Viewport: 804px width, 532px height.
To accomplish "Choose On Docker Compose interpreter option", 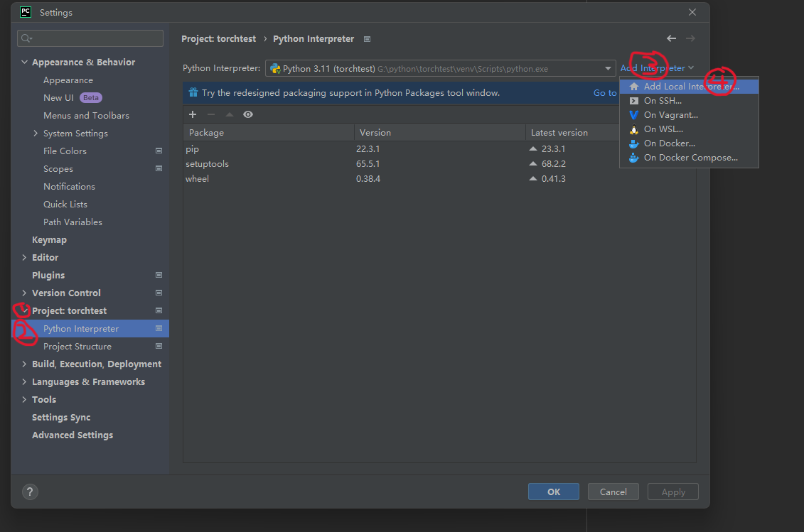I will [x=689, y=158].
